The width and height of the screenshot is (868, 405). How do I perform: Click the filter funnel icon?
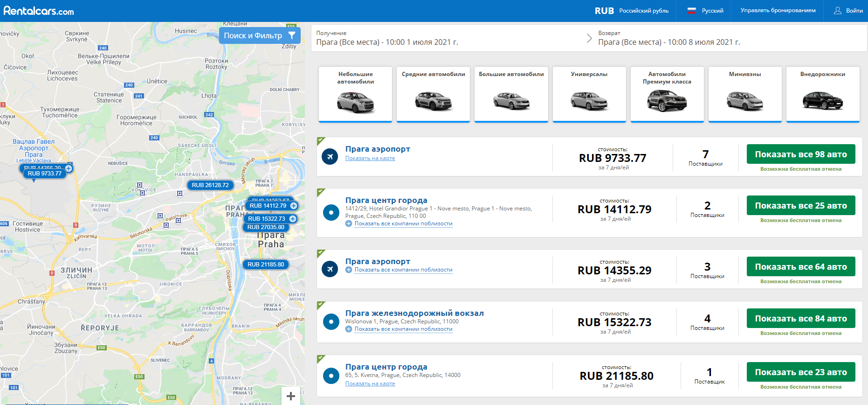(292, 35)
